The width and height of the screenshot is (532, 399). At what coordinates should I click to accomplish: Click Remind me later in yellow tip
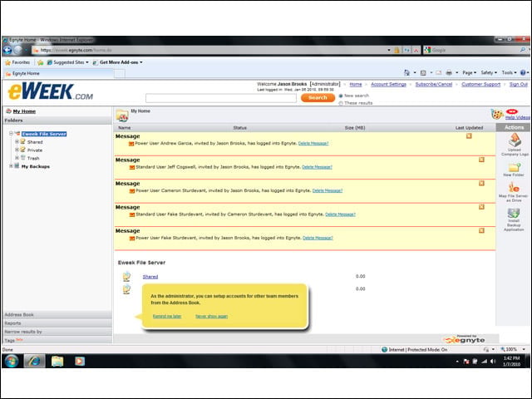pos(167,316)
